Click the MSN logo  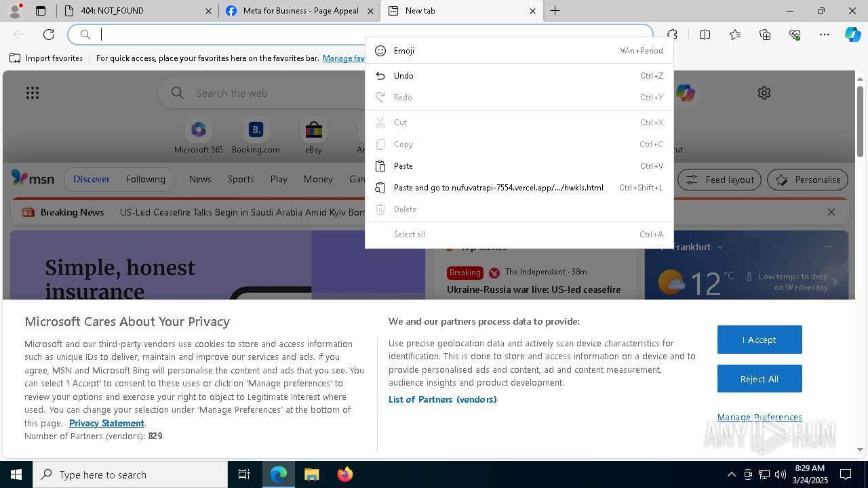[33, 178]
